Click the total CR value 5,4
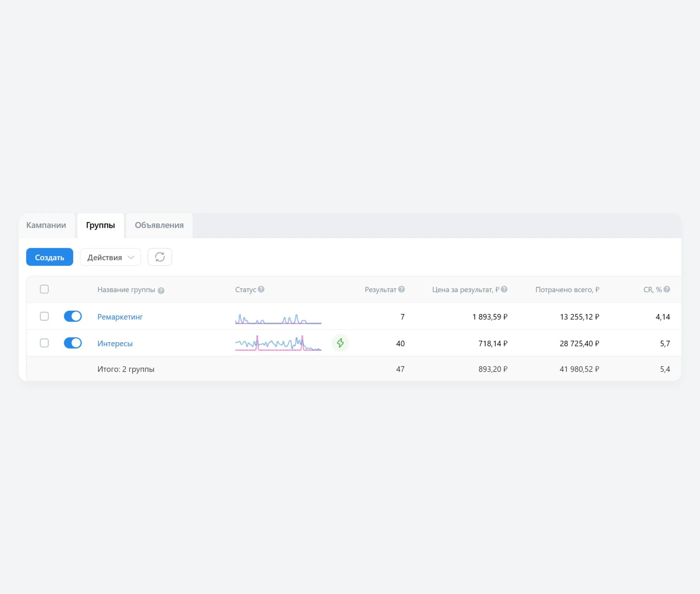Screen dimensions: 700x594 click(665, 369)
